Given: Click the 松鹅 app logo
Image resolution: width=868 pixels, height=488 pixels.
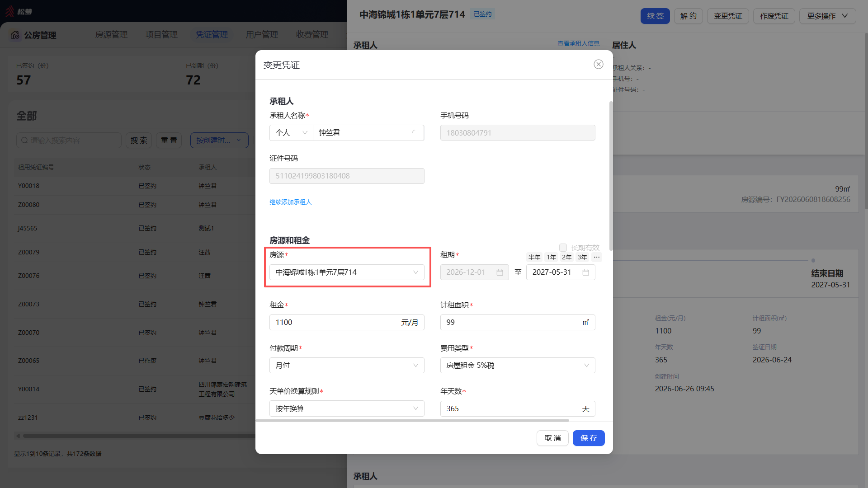Looking at the screenshot, I should (19, 11).
